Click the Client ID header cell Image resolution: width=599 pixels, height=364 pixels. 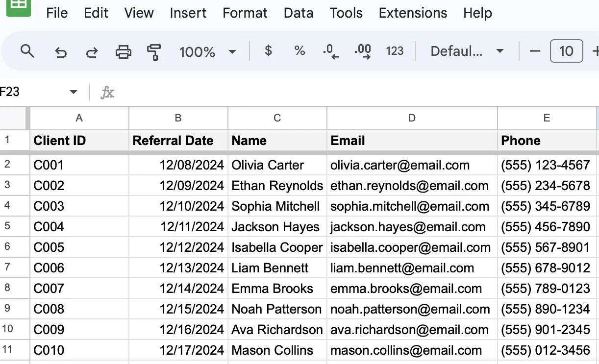click(79, 141)
